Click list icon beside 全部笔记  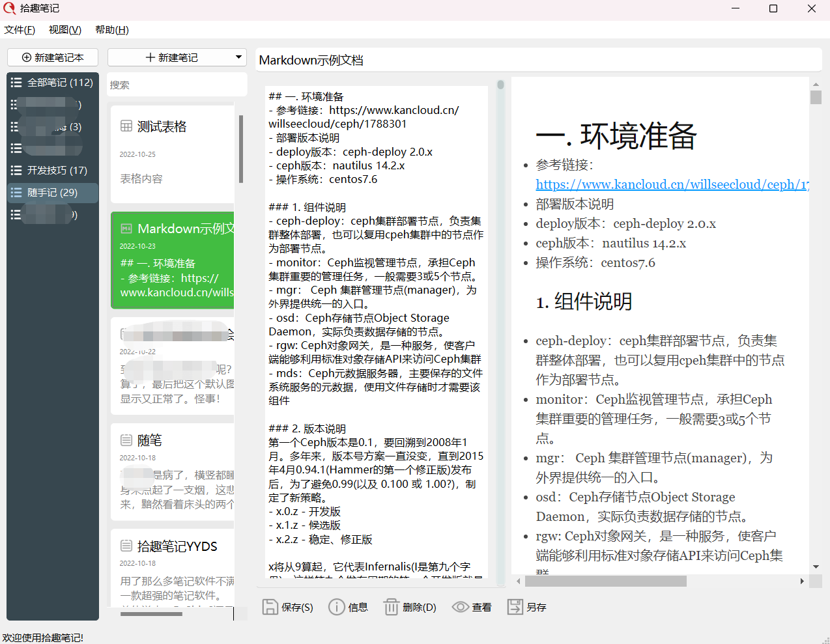[x=16, y=83]
